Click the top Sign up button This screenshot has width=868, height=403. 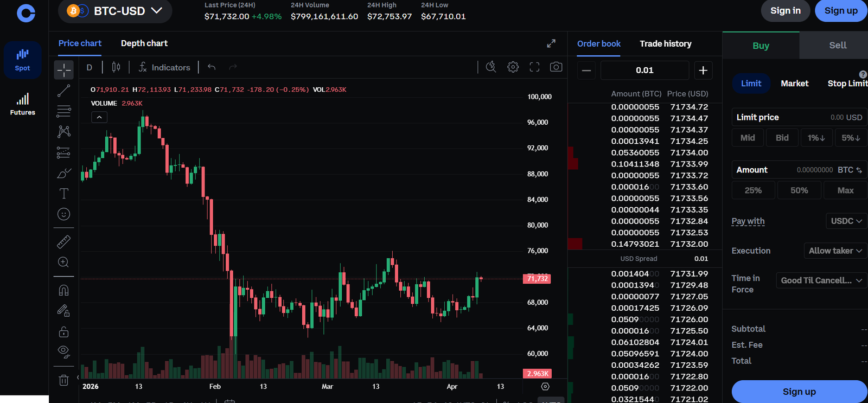pos(841,11)
